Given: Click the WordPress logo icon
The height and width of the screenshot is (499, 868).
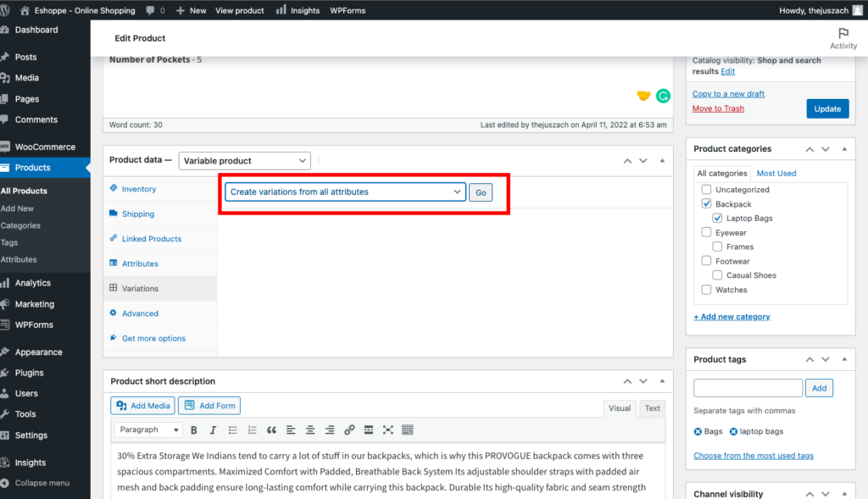Looking at the screenshot, I should [x=5, y=10].
